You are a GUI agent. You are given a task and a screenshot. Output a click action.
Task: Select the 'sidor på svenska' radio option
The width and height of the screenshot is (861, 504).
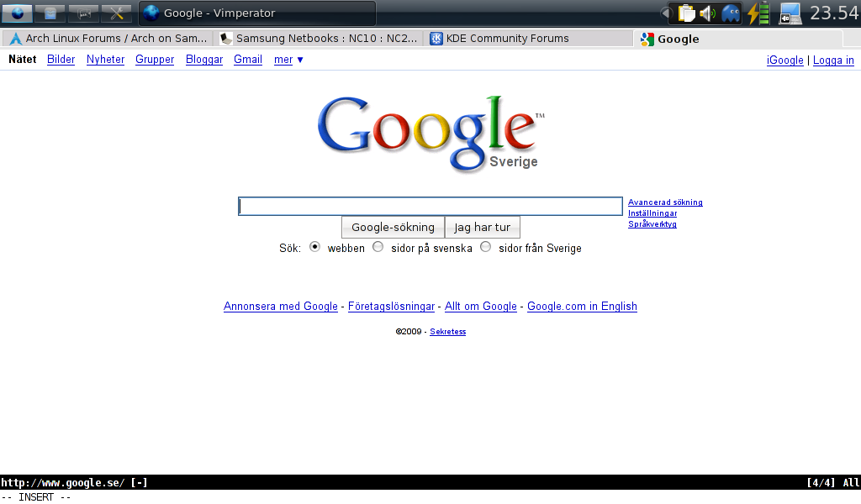coord(378,247)
